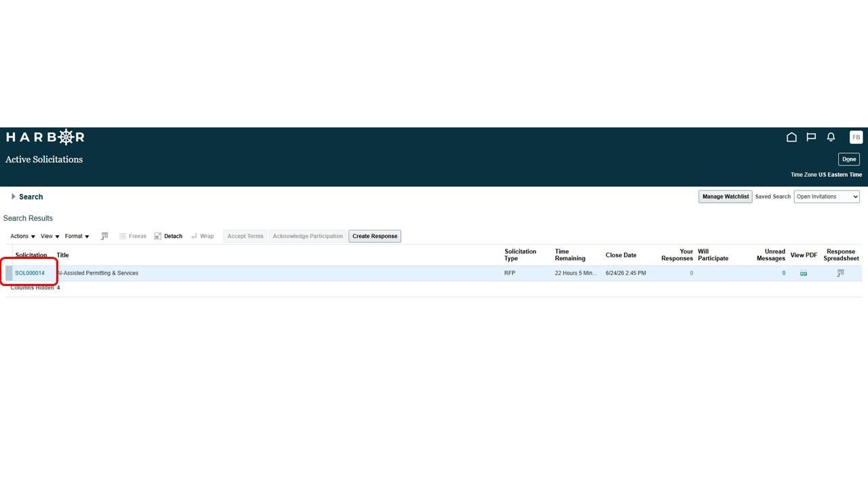
Task: Open the View menu
Action: 50,236
